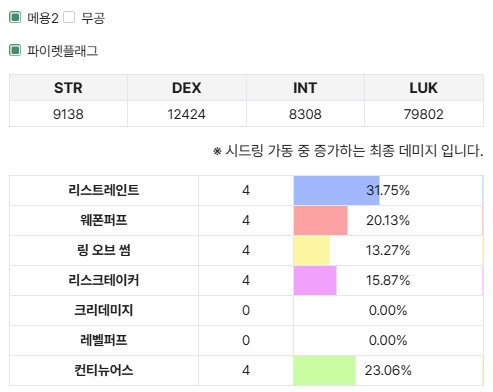Click the 리스트레인트 row label
The width and height of the screenshot is (493, 392).
(104, 190)
